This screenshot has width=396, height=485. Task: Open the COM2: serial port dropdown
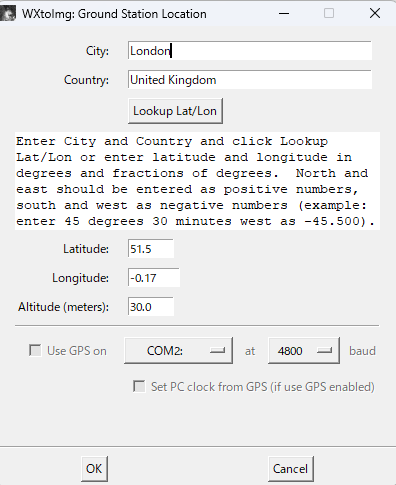[x=178, y=351]
